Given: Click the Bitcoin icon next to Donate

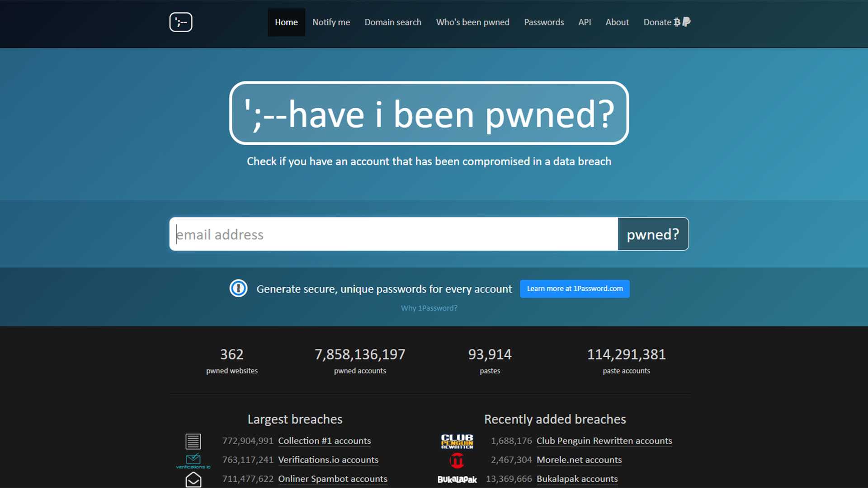Looking at the screenshot, I should (x=677, y=22).
